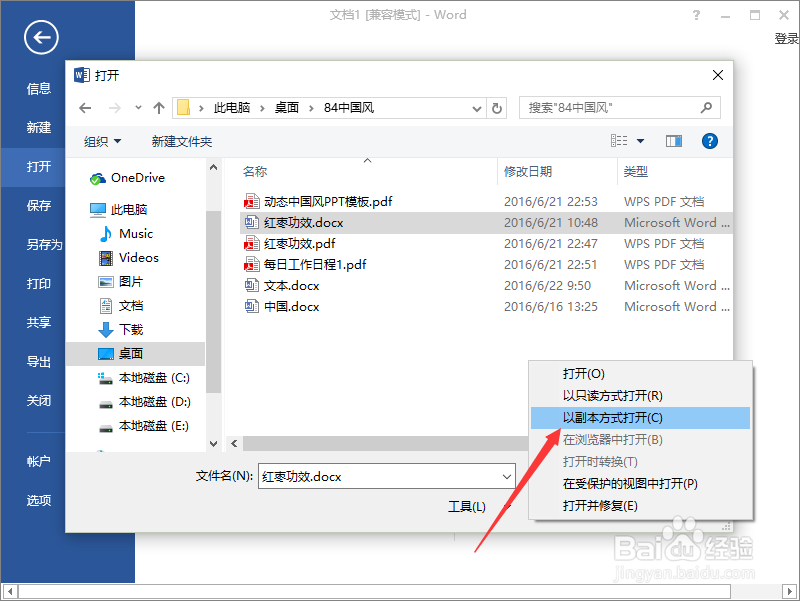Expand the 文件名 combo box dropdown
The height and width of the screenshot is (601, 800).
507,477
